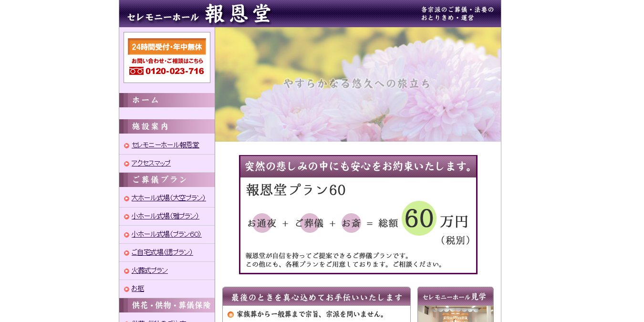Click the bullet icon beside アクセスマップ
The height and width of the screenshot is (322, 644).
coord(127,164)
